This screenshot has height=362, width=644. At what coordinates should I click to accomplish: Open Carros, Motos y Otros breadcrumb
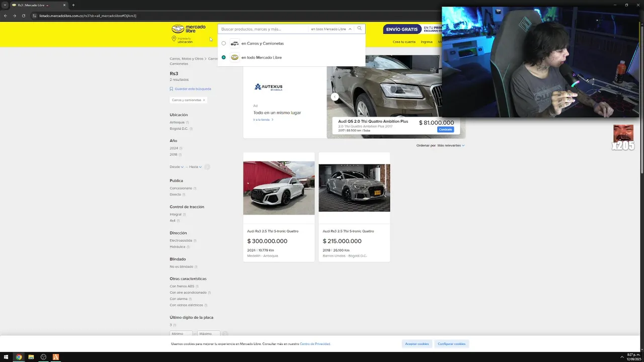(187, 59)
